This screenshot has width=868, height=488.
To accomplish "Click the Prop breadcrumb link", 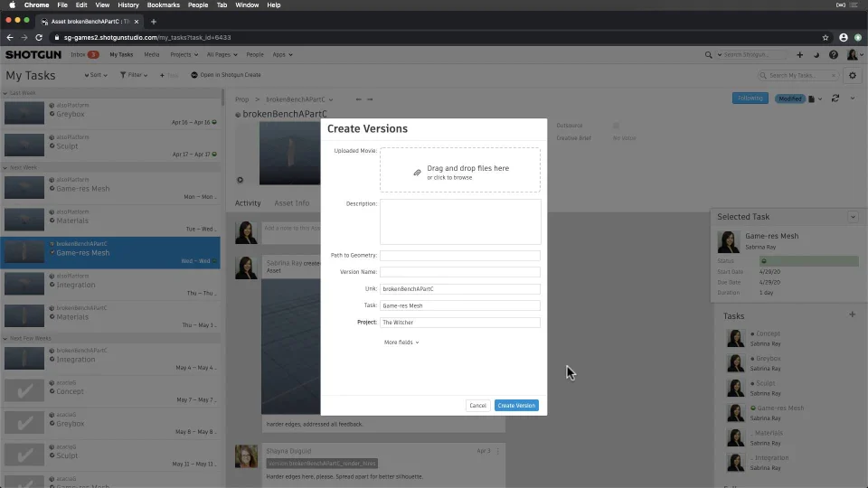I will click(242, 99).
